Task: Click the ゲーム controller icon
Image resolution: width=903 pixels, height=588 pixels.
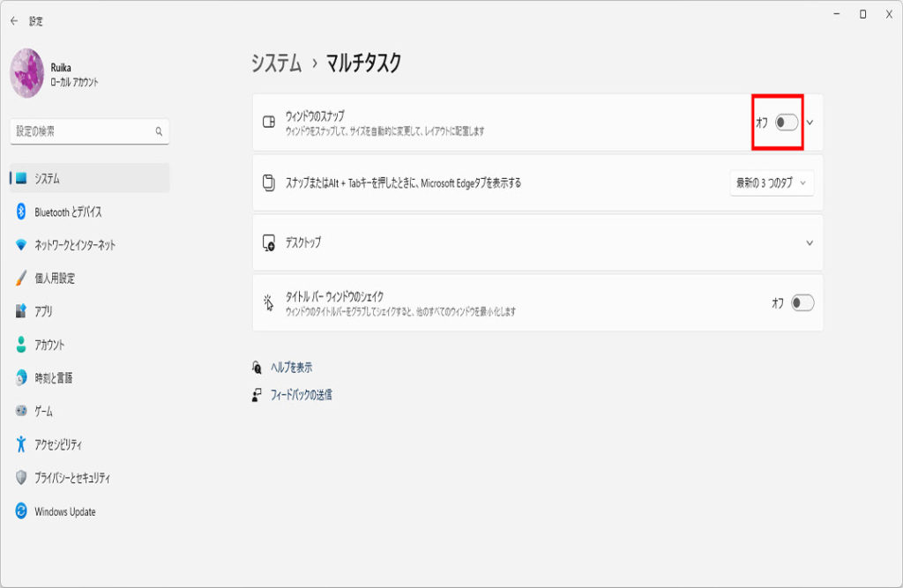Action: [x=21, y=412]
